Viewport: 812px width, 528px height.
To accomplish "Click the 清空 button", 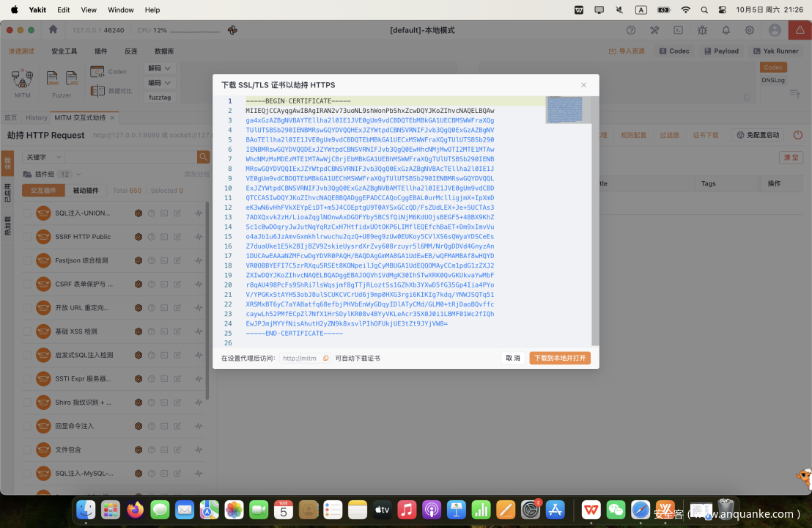I will pos(791,157).
